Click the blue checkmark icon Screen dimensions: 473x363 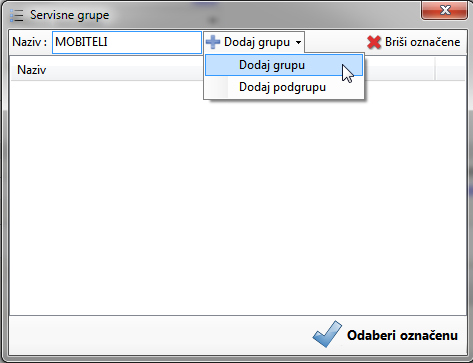coord(327,334)
